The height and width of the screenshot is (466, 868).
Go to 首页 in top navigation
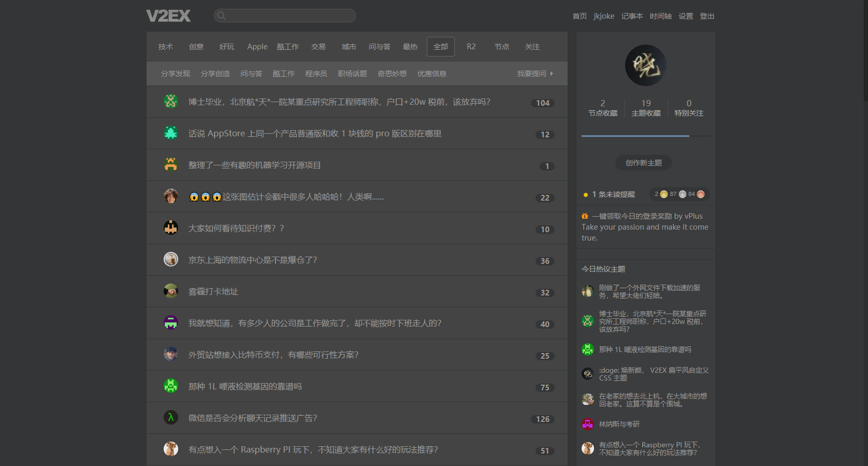coord(580,16)
